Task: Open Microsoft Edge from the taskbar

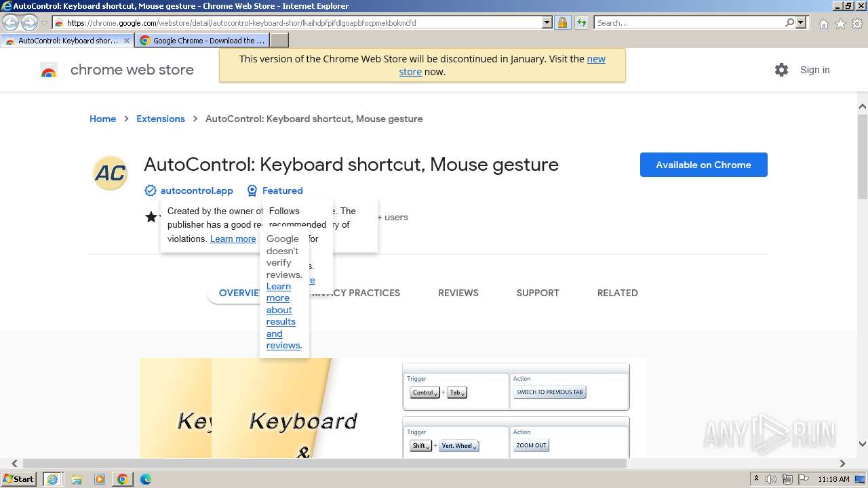Action: [x=145, y=479]
